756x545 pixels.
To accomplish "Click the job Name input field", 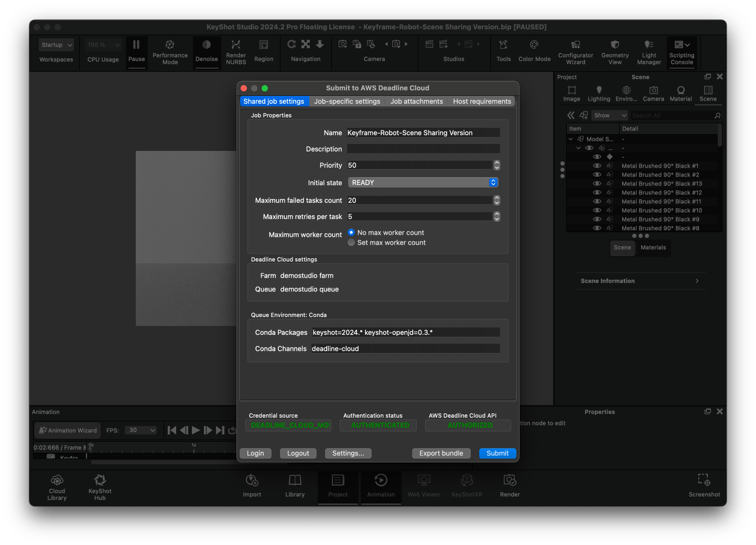I will 423,133.
